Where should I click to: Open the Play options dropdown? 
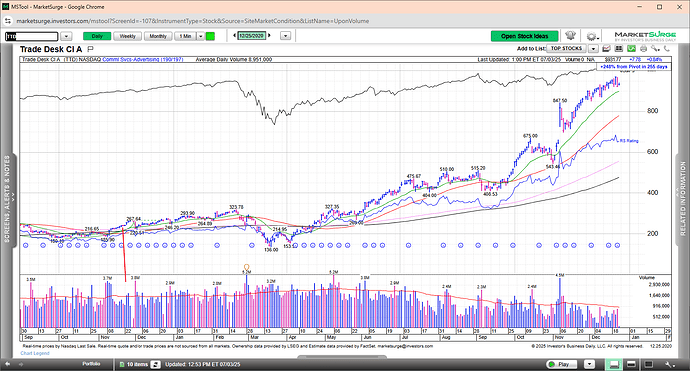[589, 364]
